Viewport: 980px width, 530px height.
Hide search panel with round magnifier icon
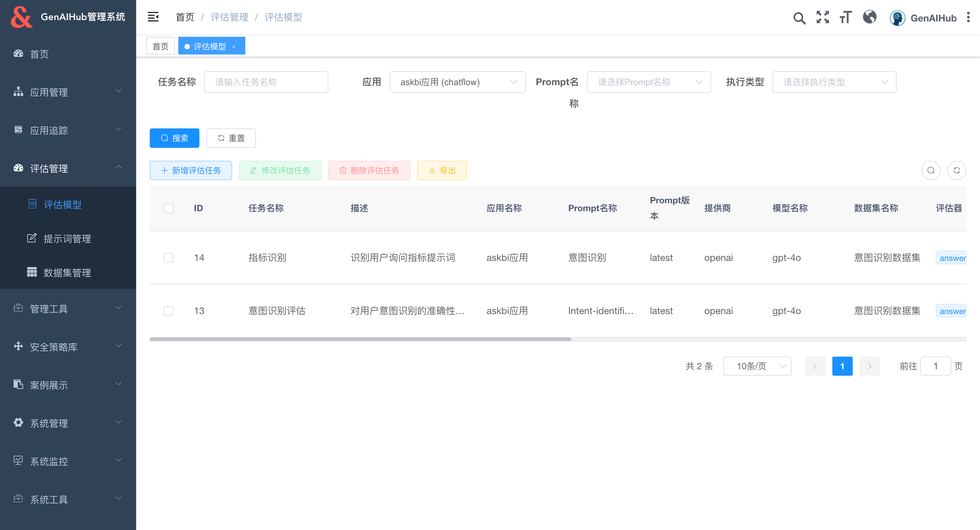[931, 170]
